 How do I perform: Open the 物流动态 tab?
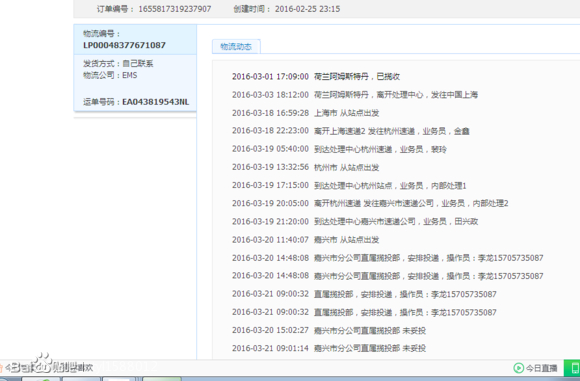click(236, 47)
